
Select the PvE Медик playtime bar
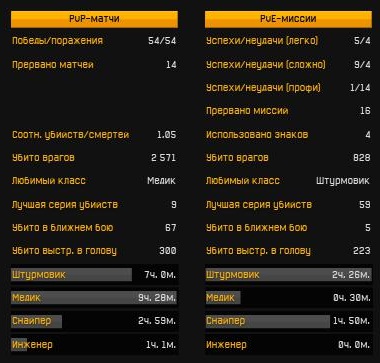(x=288, y=298)
